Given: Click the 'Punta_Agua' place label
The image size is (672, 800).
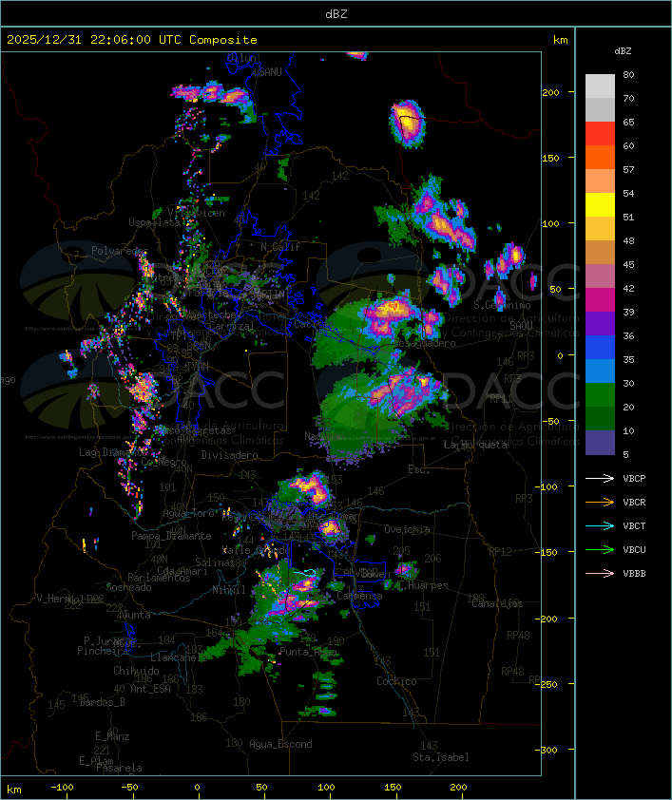Looking at the screenshot, I should tap(308, 652).
